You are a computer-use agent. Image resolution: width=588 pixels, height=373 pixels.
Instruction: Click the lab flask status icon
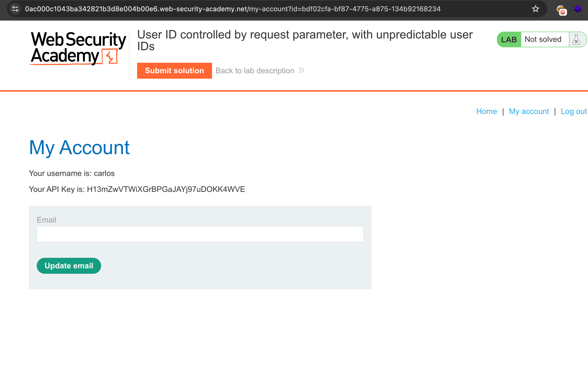coord(576,39)
